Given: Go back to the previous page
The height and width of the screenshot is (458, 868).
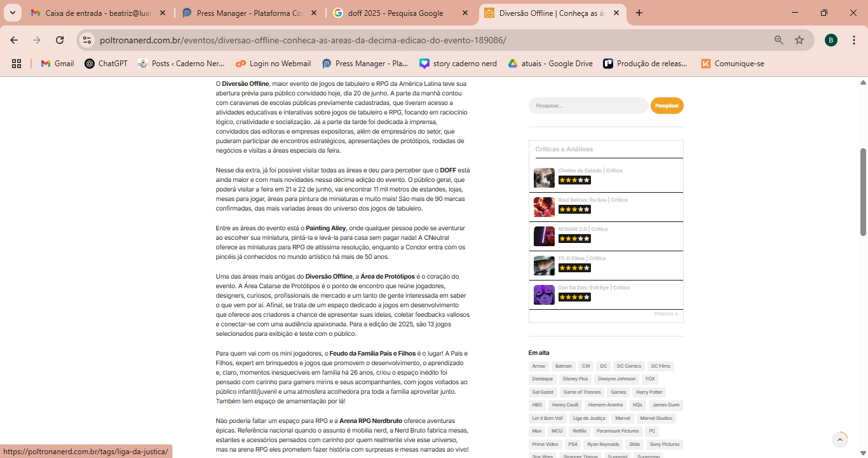Looking at the screenshot, I should pyautogui.click(x=14, y=40).
